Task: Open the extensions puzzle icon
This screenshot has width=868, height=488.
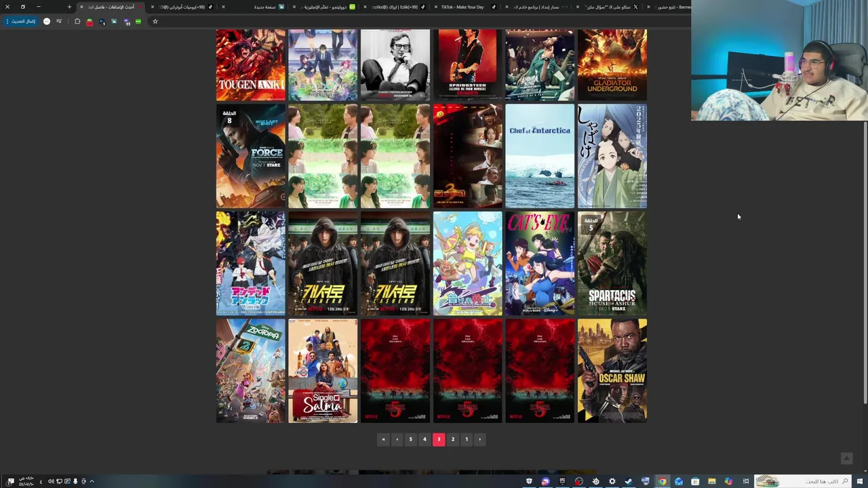Action: click(77, 21)
